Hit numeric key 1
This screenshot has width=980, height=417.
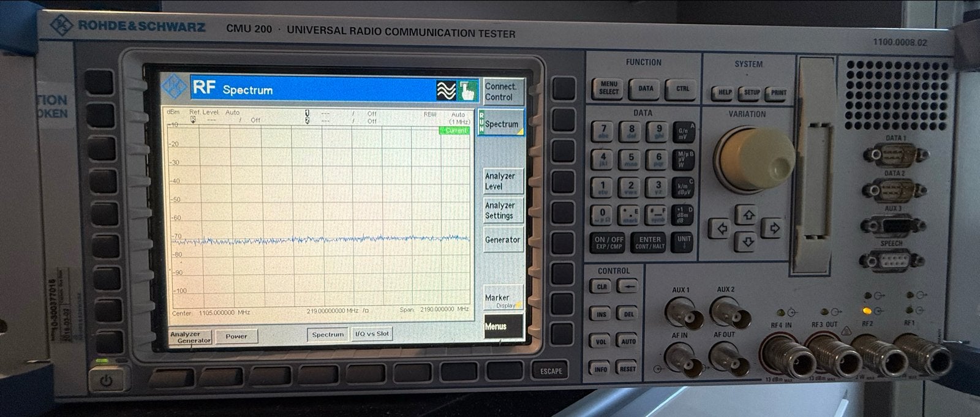coord(603,187)
